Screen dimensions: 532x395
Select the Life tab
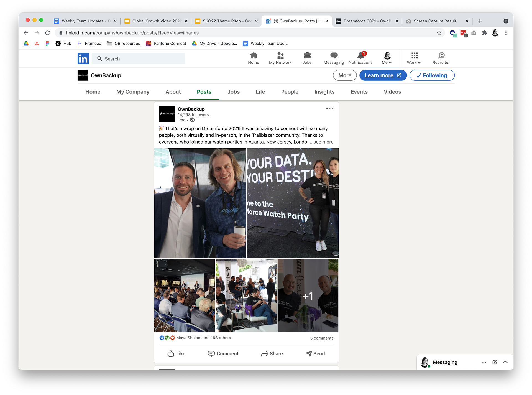260,92
